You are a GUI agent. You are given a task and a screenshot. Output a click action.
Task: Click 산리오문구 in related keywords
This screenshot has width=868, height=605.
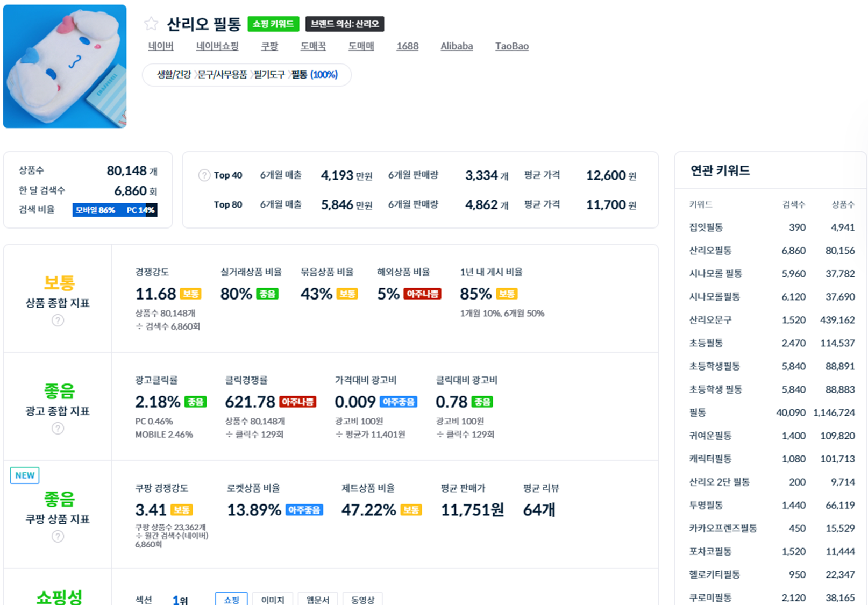coord(710,320)
